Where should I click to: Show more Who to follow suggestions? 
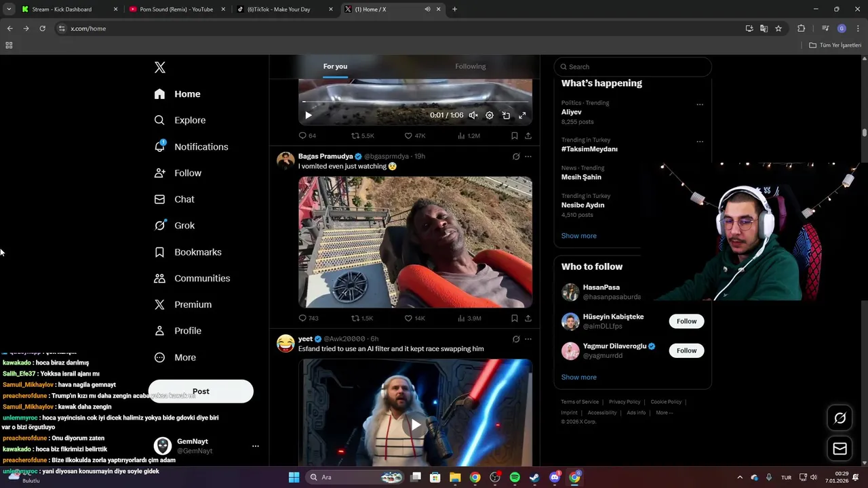click(578, 377)
